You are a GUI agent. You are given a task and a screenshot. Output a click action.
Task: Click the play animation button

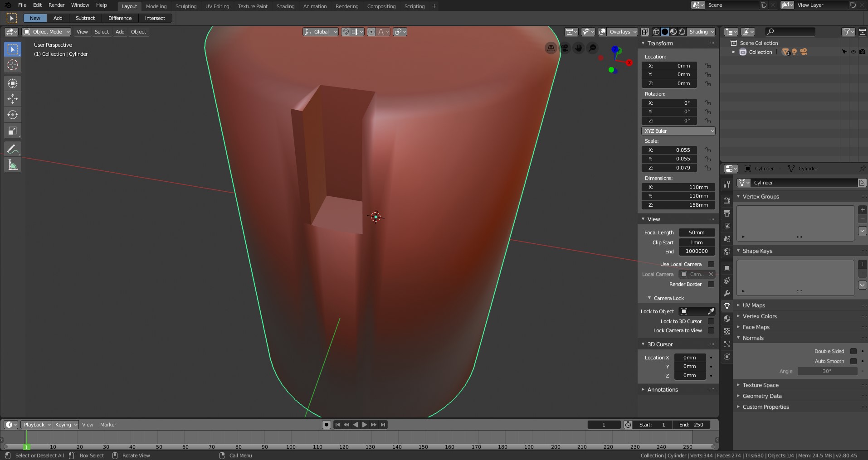click(365, 425)
